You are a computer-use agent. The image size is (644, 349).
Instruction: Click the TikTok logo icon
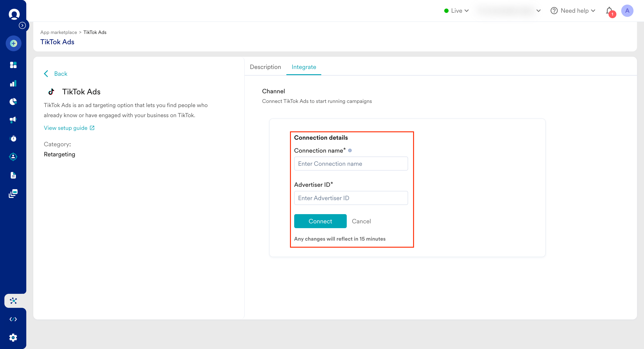[x=51, y=92]
